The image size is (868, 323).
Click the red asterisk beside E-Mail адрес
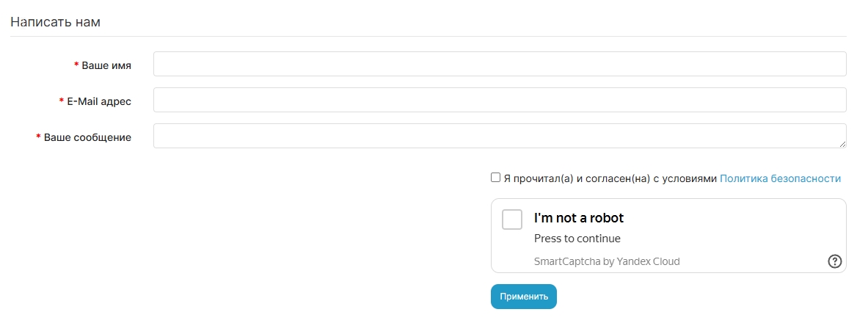click(62, 101)
